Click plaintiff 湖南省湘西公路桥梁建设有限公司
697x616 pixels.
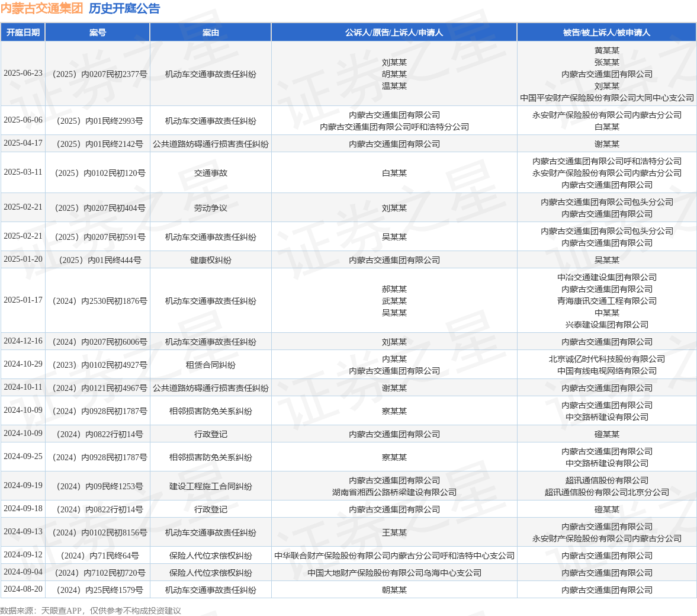pyautogui.click(x=394, y=492)
